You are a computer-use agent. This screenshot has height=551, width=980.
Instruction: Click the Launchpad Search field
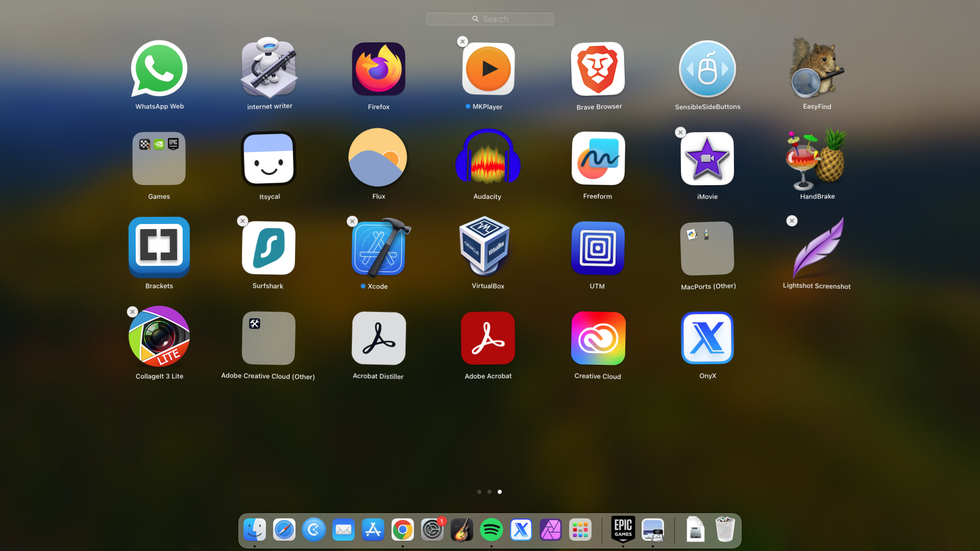coord(489,19)
